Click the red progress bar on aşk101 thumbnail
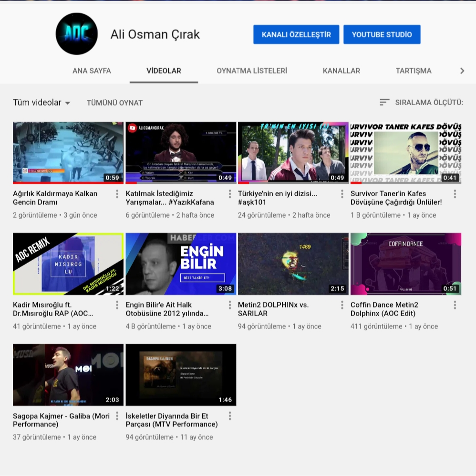Image resolution: width=476 pixels, height=476 pixels. tap(243, 183)
